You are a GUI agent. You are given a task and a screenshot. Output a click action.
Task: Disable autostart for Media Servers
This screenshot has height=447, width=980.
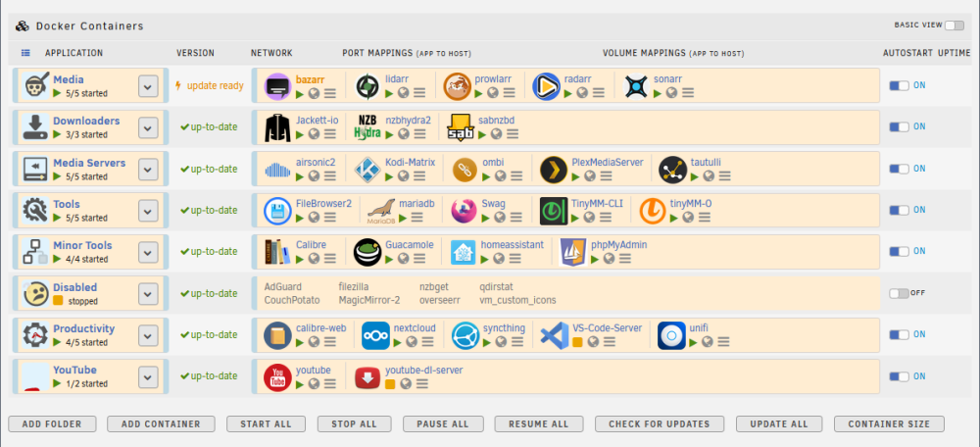click(900, 169)
